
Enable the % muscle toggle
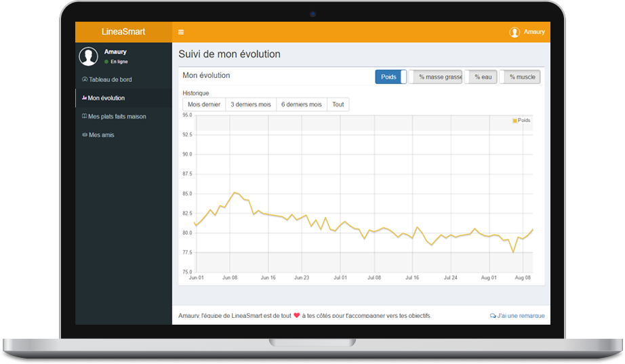[520, 77]
